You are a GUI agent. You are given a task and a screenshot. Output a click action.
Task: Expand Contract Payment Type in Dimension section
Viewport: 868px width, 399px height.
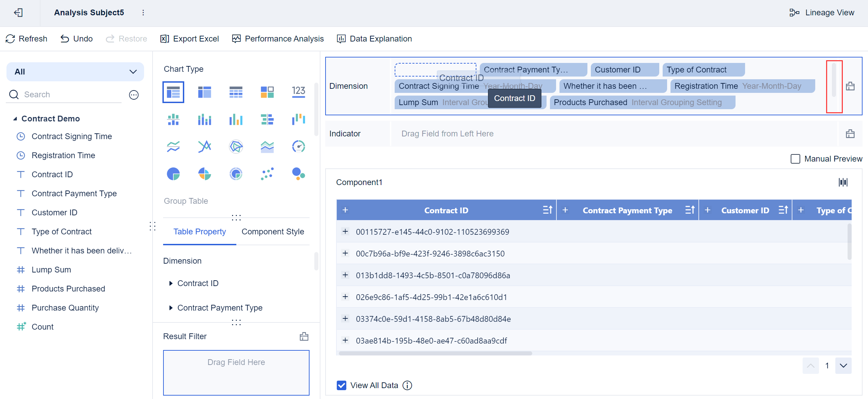click(x=171, y=308)
